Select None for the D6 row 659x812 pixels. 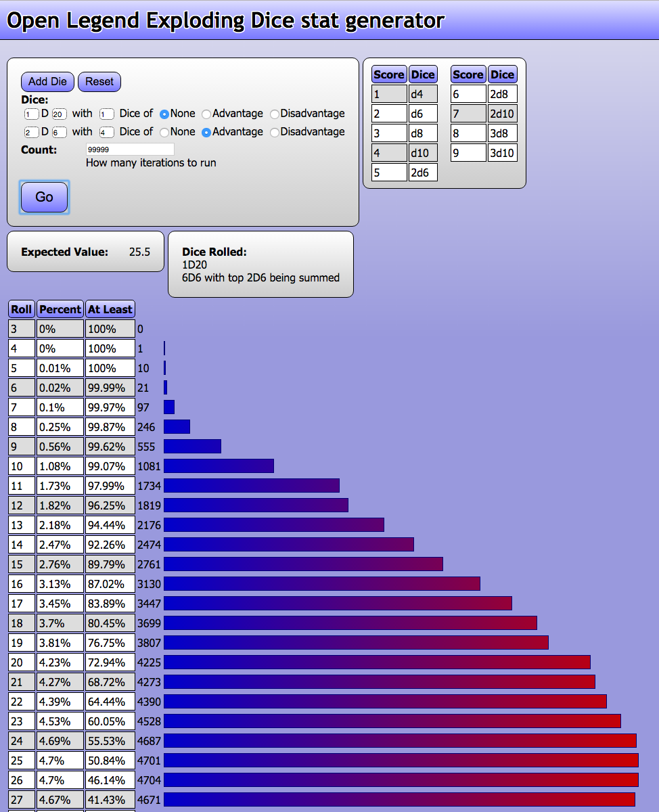(x=164, y=132)
